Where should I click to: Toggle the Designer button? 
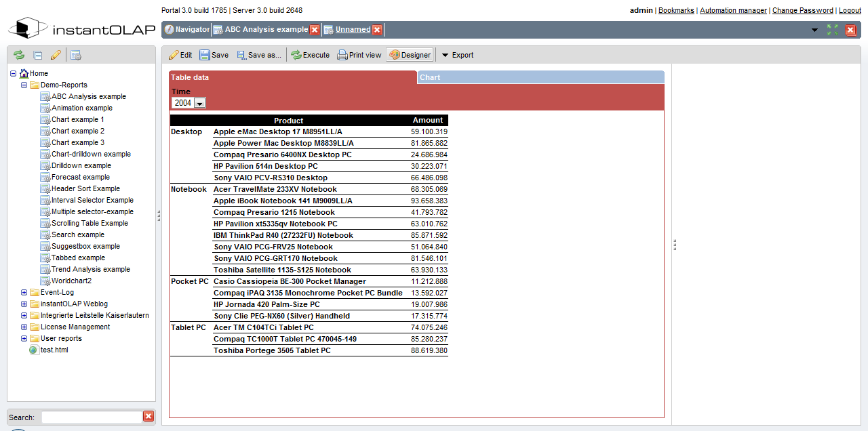pyautogui.click(x=410, y=55)
